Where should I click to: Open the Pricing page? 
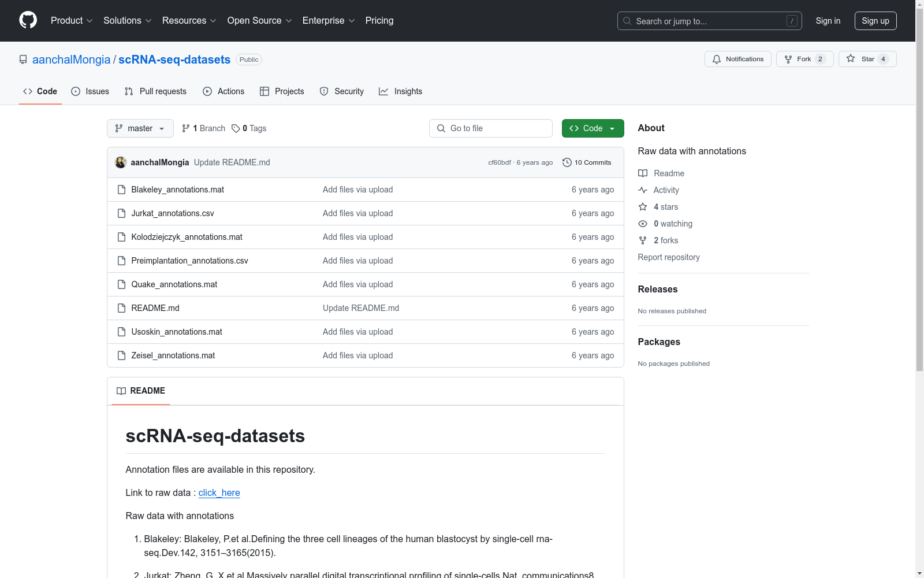[379, 20]
